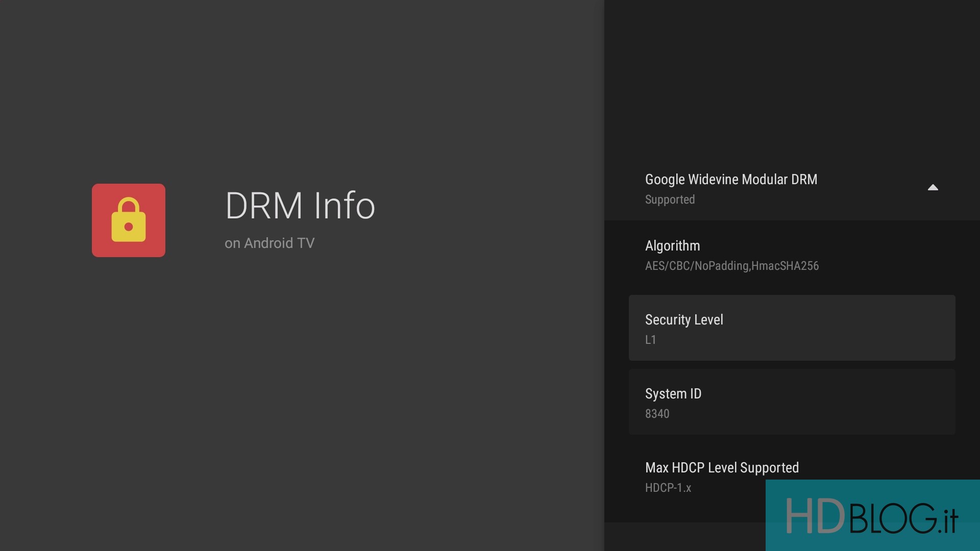This screenshot has height=551, width=980.
Task: Select the Security Level row
Action: pyautogui.click(x=791, y=328)
